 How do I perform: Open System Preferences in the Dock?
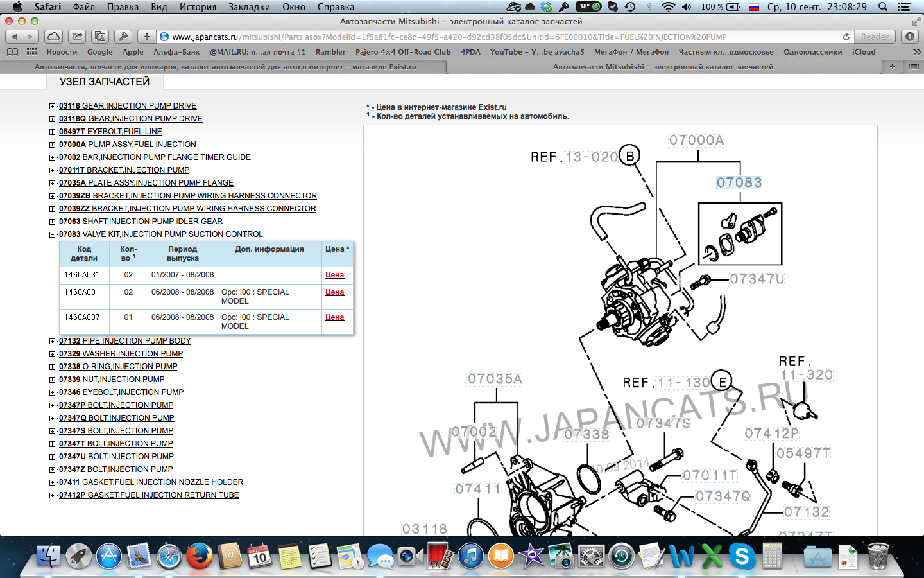point(591,556)
